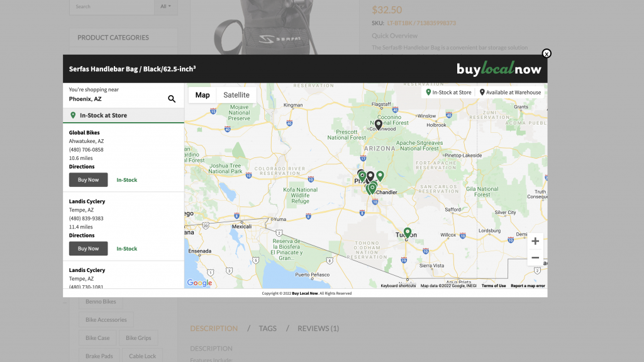Click Buy Now for Landis Cyclery 839-9383
This screenshot has height=362, width=644.
(x=88, y=249)
